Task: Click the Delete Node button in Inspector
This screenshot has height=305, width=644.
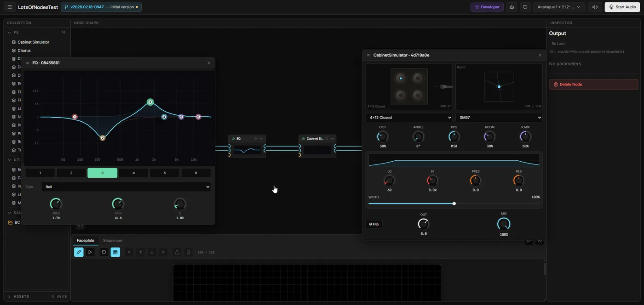Action: [593, 84]
